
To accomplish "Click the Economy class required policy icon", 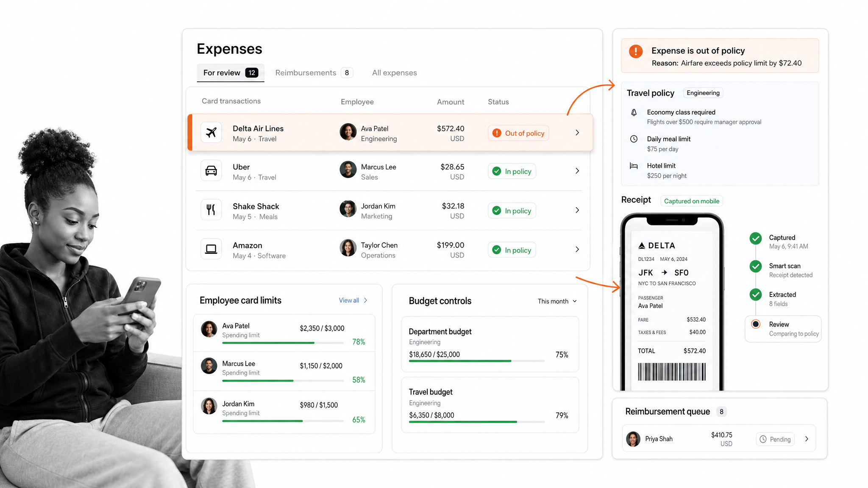I will click(634, 112).
